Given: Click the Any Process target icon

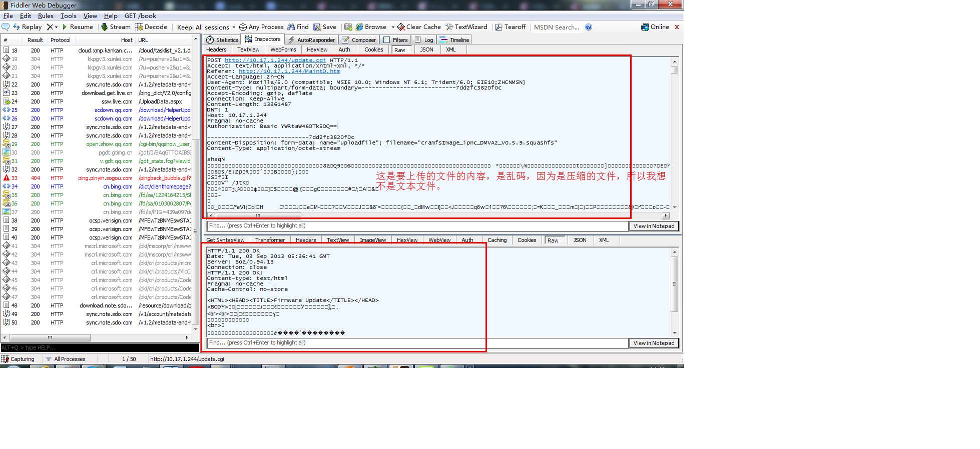Looking at the screenshot, I should 243,27.
